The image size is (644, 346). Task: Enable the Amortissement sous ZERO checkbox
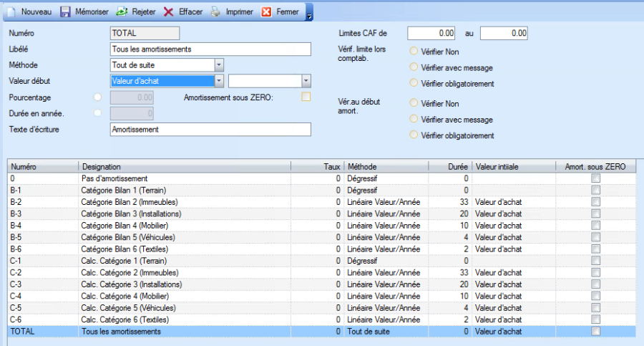coord(306,97)
